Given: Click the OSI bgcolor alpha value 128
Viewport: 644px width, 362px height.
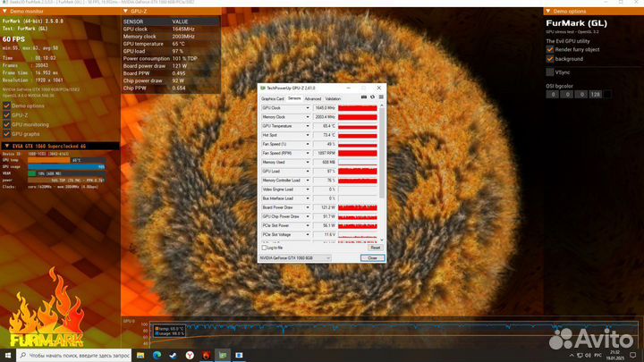Looking at the screenshot, I should point(592,94).
